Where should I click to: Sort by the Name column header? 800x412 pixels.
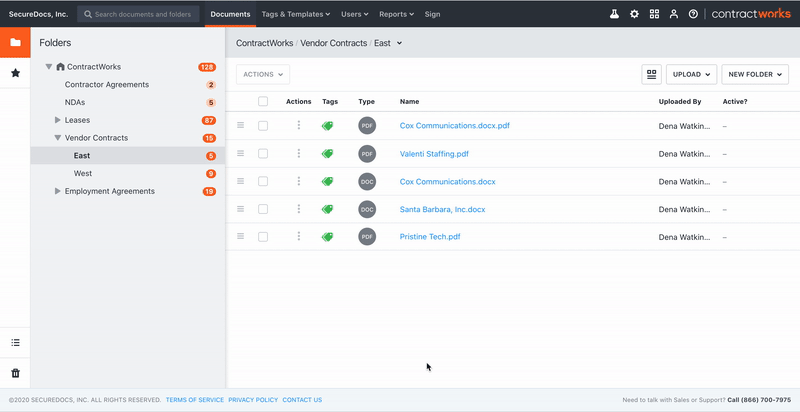(409, 101)
